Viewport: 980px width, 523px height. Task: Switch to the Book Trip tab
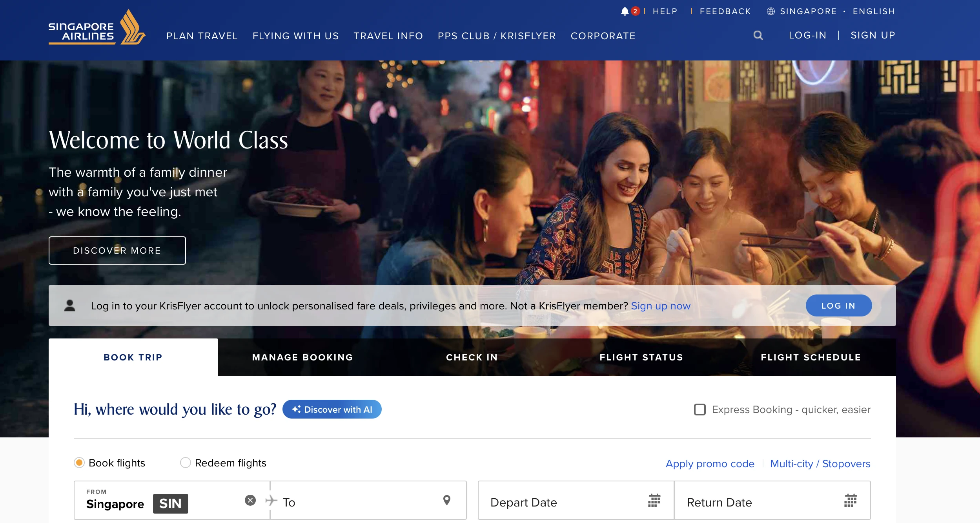pyautogui.click(x=133, y=357)
